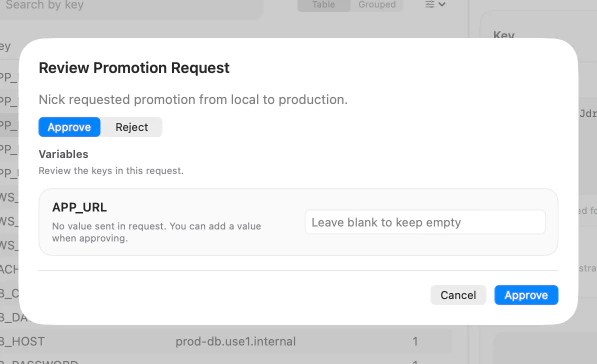The height and width of the screenshot is (364, 597).
Task: Select prod-db.use1.internal value cell
Action: (235, 342)
